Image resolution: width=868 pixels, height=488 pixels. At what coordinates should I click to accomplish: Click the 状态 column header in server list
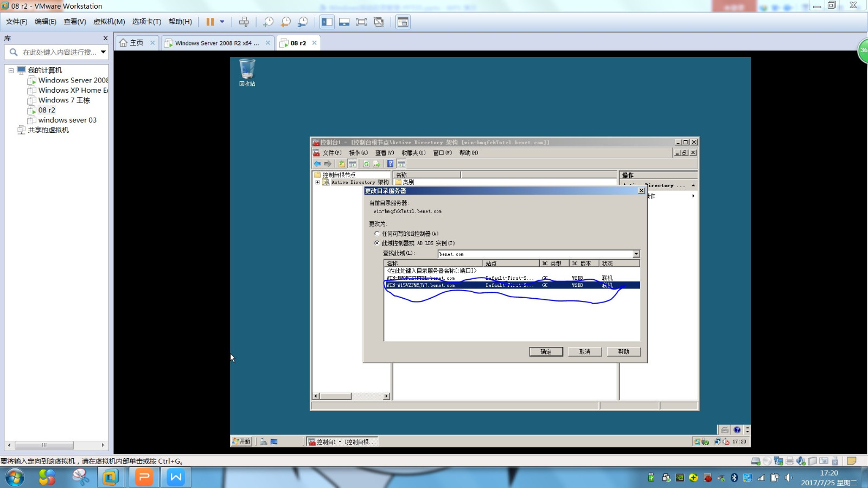pyautogui.click(x=620, y=264)
